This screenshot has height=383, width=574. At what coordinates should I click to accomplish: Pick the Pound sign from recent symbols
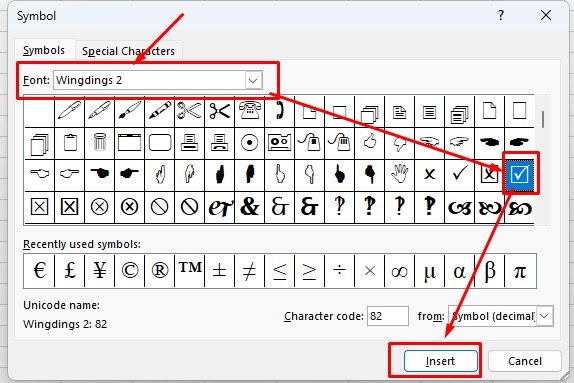(x=70, y=271)
